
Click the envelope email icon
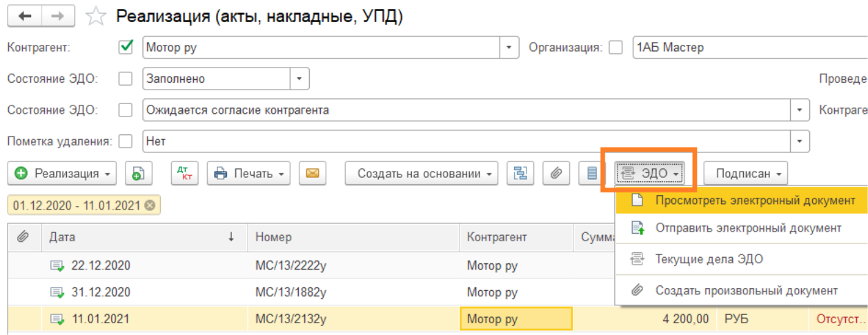point(312,174)
